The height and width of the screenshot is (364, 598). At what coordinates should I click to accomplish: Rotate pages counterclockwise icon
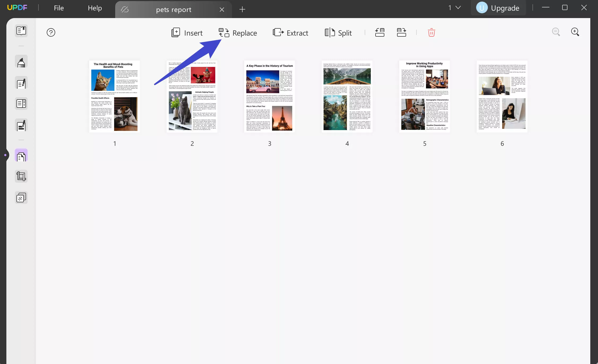pos(380,32)
